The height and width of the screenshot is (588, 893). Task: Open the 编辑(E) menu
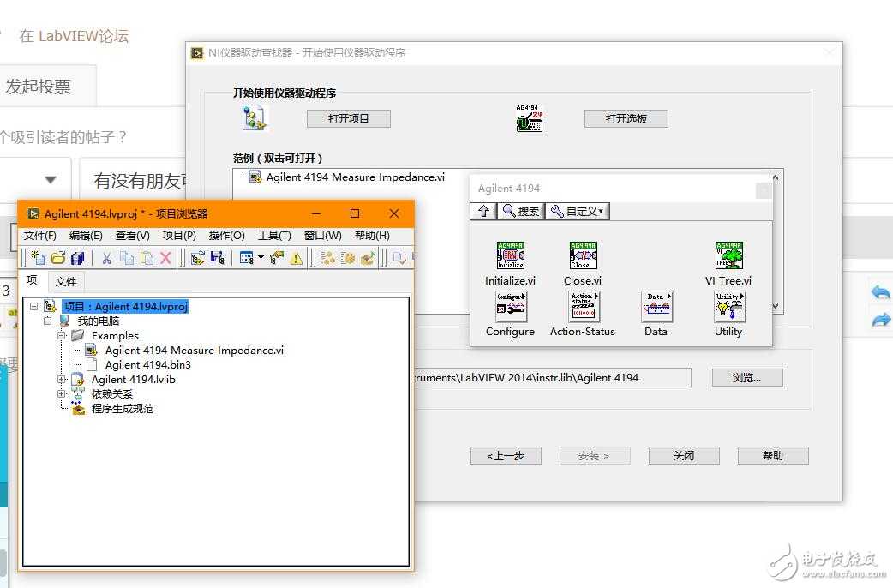(x=86, y=236)
